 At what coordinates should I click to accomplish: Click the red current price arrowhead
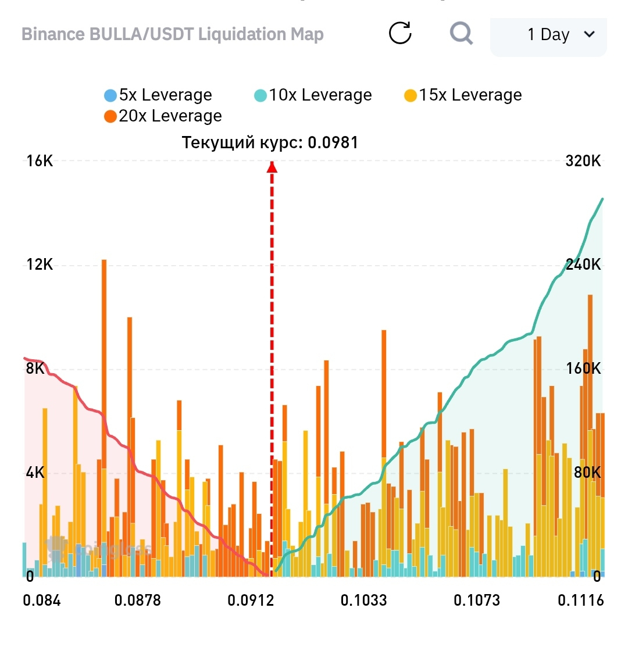[272, 167]
